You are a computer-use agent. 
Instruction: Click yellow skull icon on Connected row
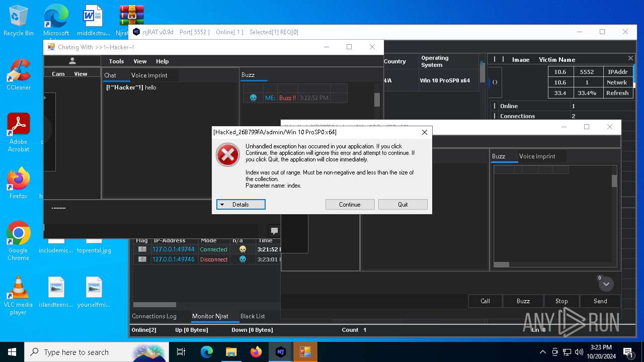243,249
